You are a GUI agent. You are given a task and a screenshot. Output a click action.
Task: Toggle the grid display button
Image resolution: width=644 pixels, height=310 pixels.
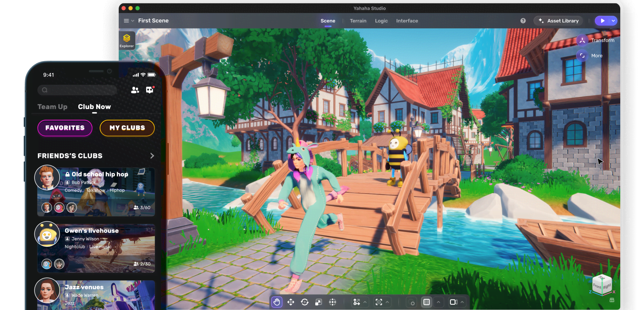427,302
